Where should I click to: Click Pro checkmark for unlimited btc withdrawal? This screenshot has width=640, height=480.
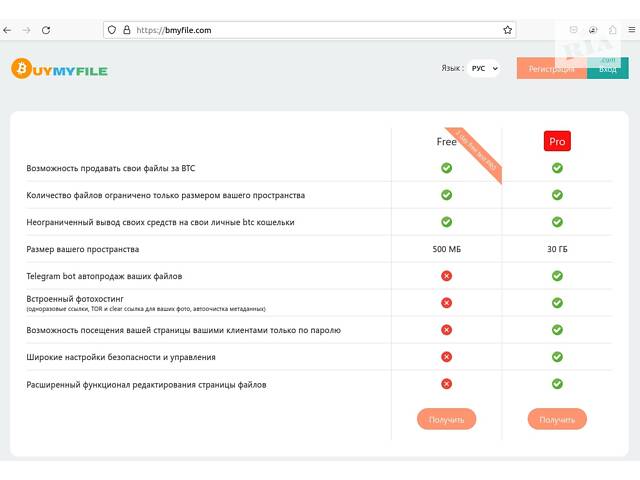coord(557,222)
